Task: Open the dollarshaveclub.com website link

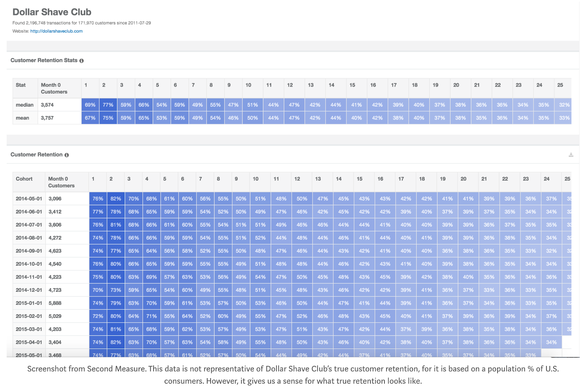Action: [x=56, y=31]
